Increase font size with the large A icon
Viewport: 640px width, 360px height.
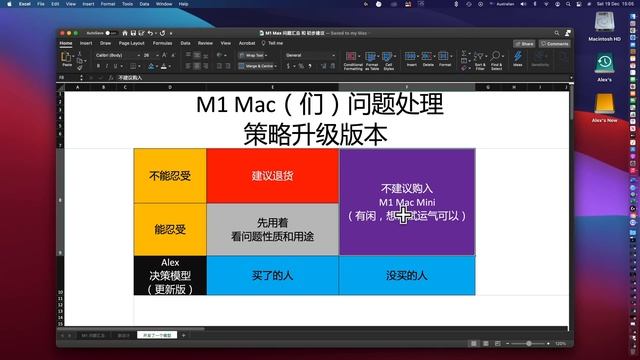point(164,55)
